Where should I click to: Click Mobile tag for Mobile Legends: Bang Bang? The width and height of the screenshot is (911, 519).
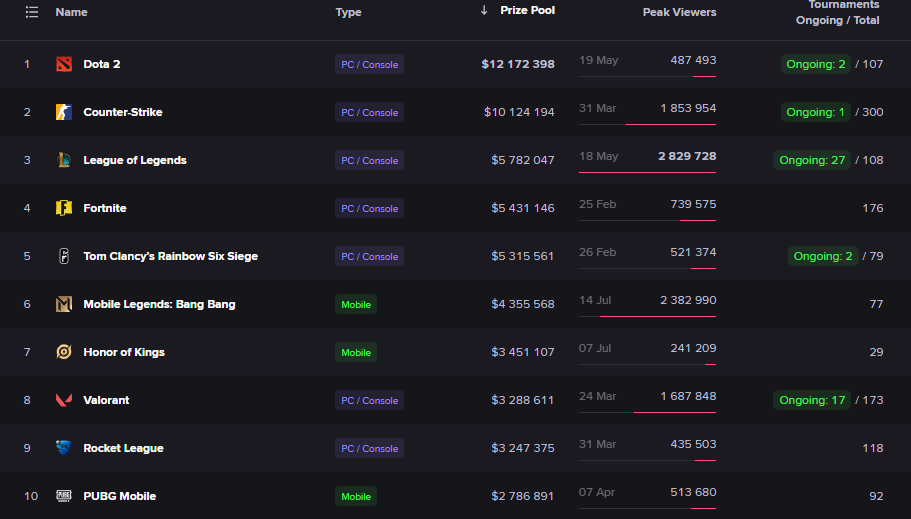point(356,304)
